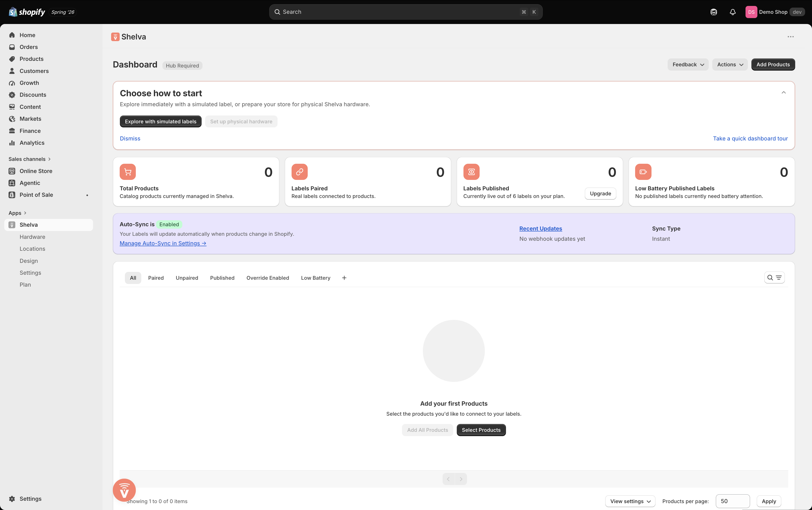This screenshot has width=812, height=510.
Task: Open Hardware under Shelva
Action: point(32,237)
